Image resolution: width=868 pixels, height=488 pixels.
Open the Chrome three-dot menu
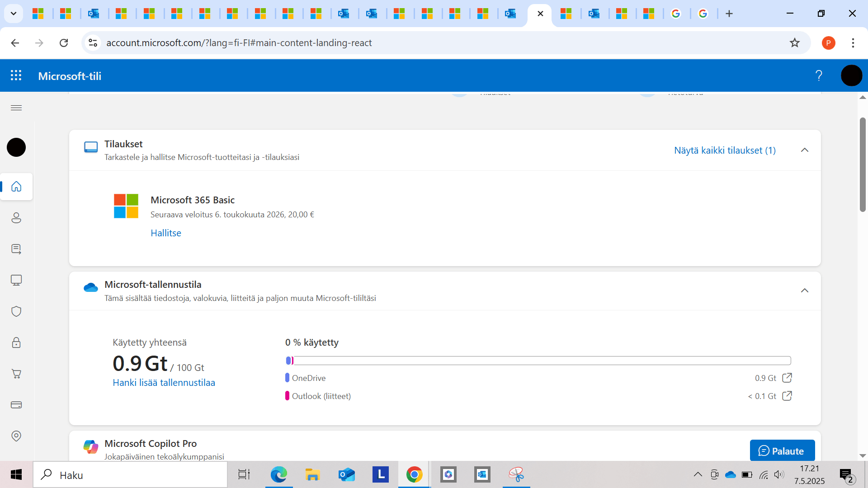point(853,43)
